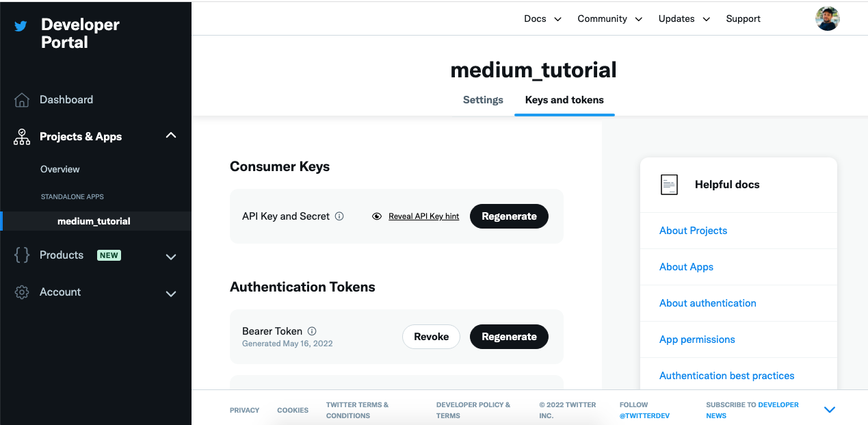This screenshot has width=868, height=425.
Task: Select the Keys and tokens tab
Action: point(564,100)
